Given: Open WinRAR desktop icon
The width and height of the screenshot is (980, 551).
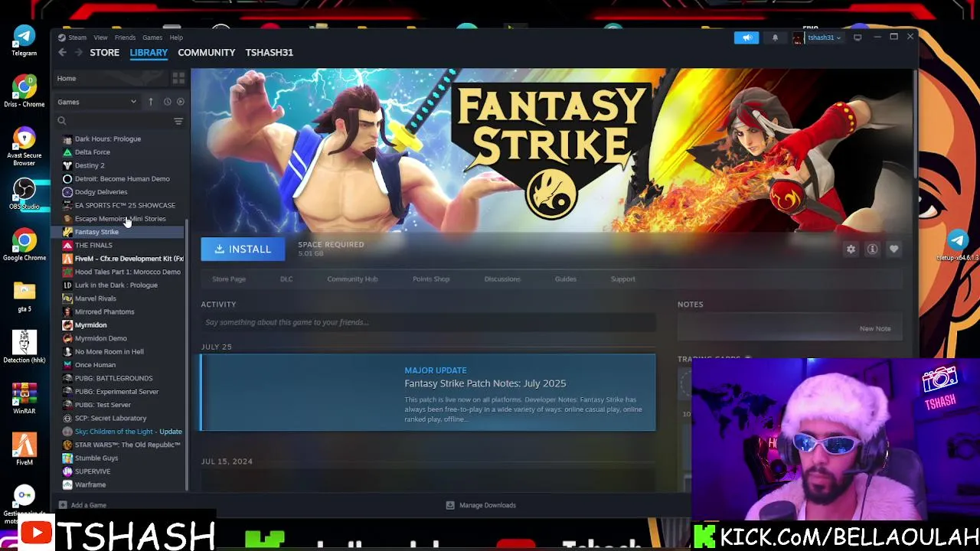Looking at the screenshot, I should 24,399.
